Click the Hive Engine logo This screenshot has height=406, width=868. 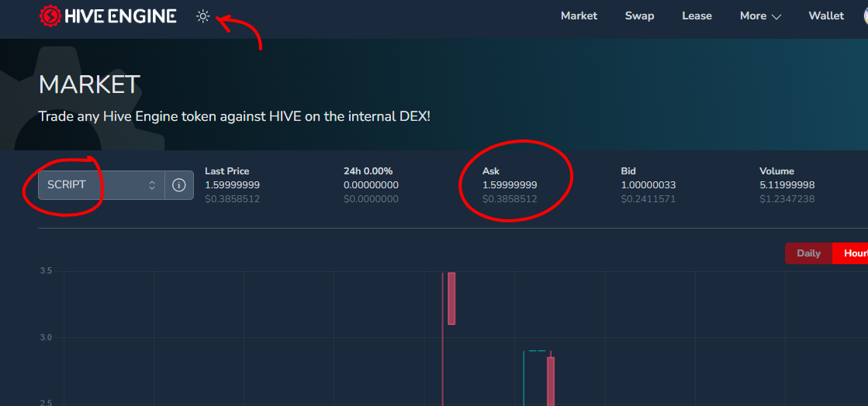(108, 15)
